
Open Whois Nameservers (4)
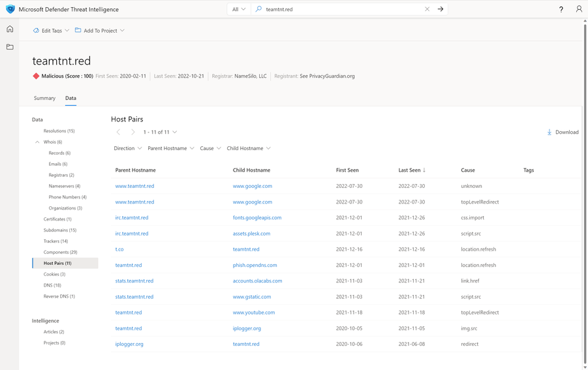point(65,186)
